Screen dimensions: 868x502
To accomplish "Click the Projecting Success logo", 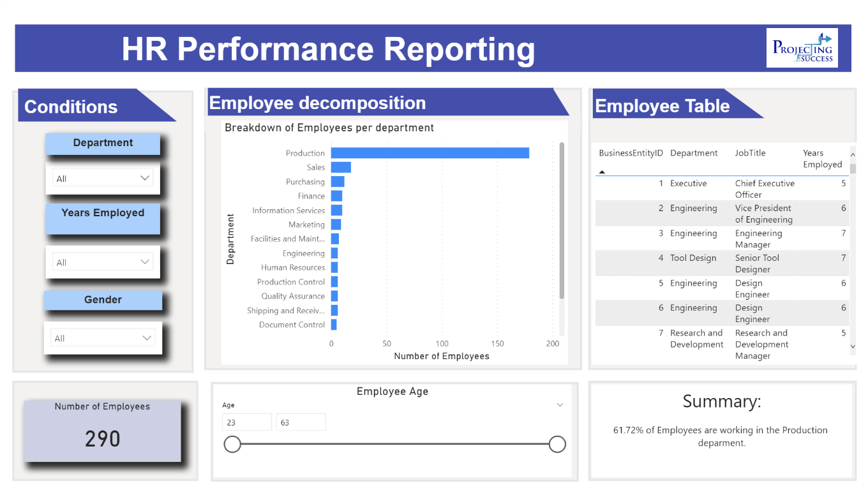I will click(802, 48).
